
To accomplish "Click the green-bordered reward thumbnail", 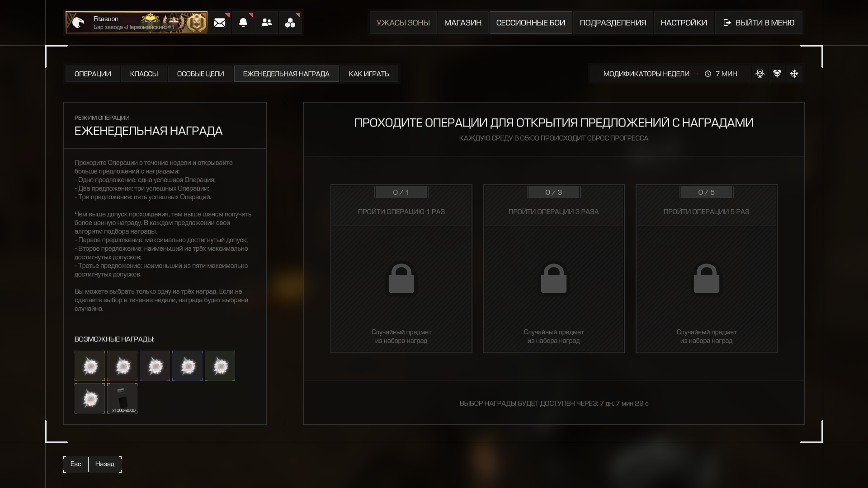I will [x=220, y=366].
